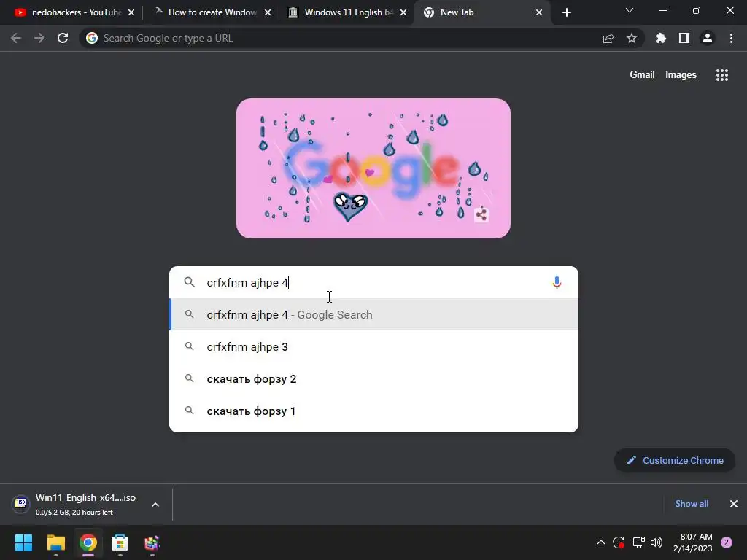Click the sync tray icon with red dot
Screen dimensions: 747x560
619,542
